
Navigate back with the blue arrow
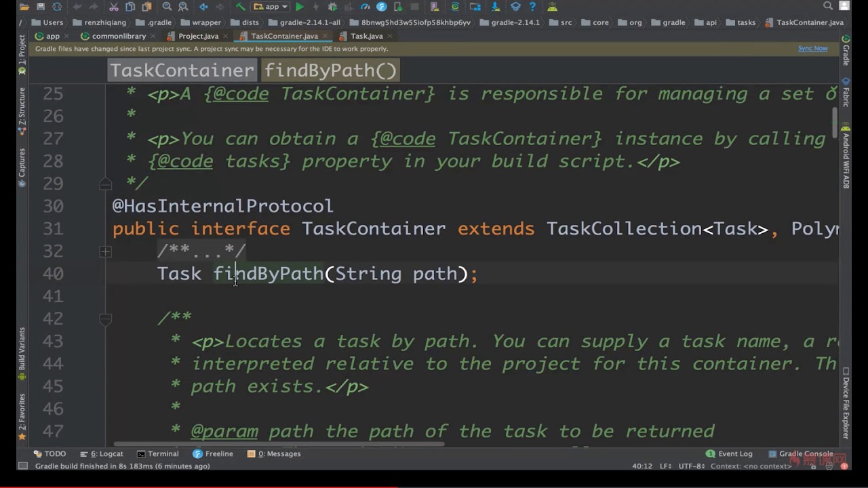tap(203, 7)
